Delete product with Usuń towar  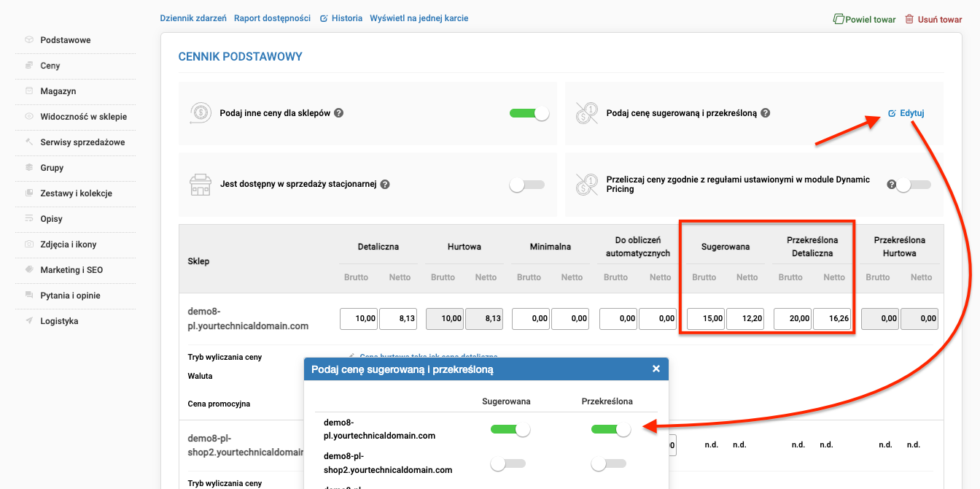coord(933,20)
